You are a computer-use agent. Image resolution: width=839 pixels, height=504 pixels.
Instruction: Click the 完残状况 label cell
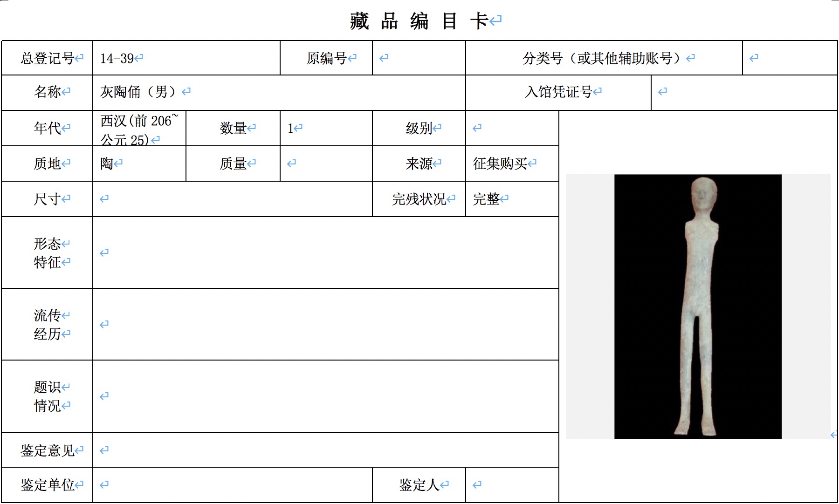click(x=419, y=199)
